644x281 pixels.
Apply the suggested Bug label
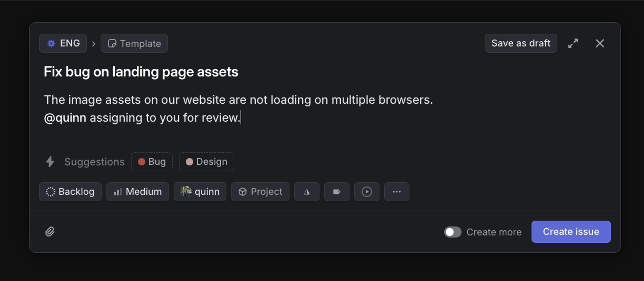pyautogui.click(x=152, y=162)
